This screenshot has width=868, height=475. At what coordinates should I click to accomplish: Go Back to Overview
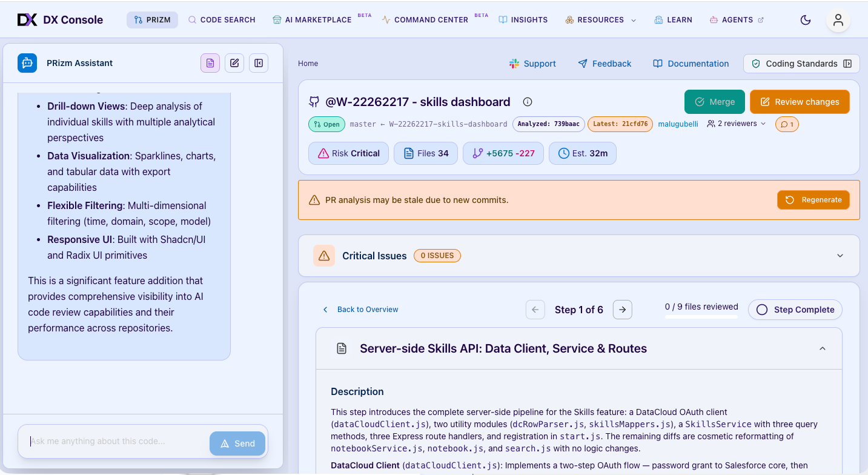coord(360,310)
